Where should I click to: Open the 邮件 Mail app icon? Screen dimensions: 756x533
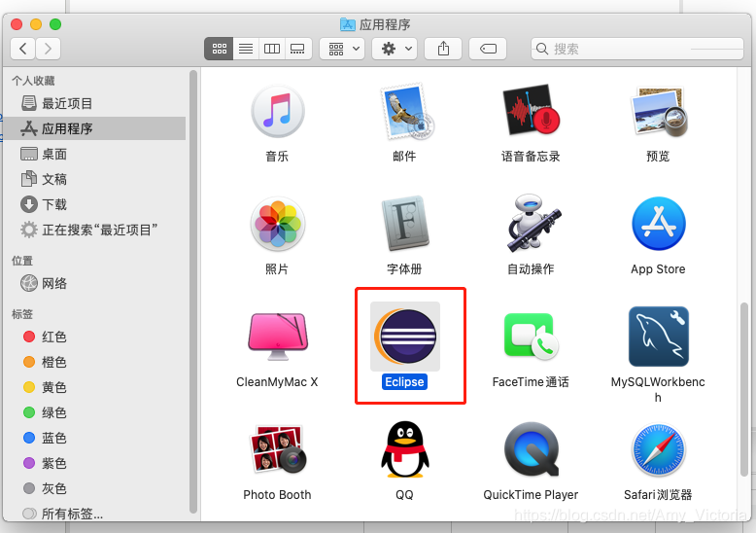click(406, 112)
